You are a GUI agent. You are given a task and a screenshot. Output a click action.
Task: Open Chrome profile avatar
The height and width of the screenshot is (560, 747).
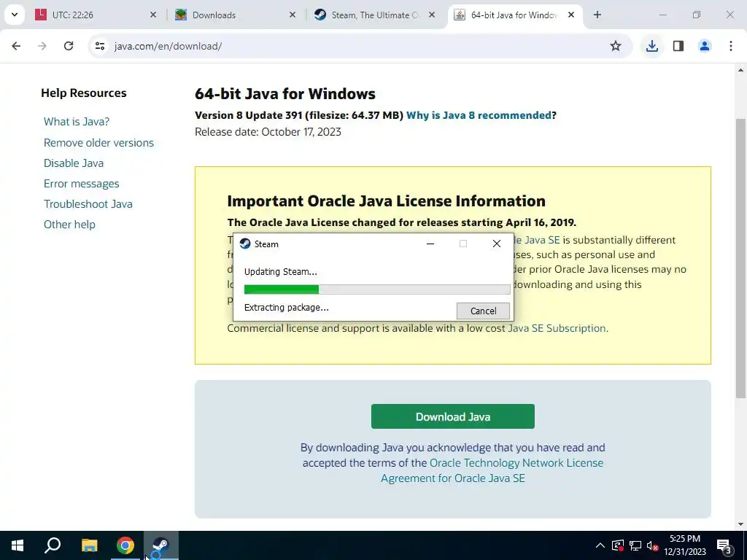click(705, 46)
